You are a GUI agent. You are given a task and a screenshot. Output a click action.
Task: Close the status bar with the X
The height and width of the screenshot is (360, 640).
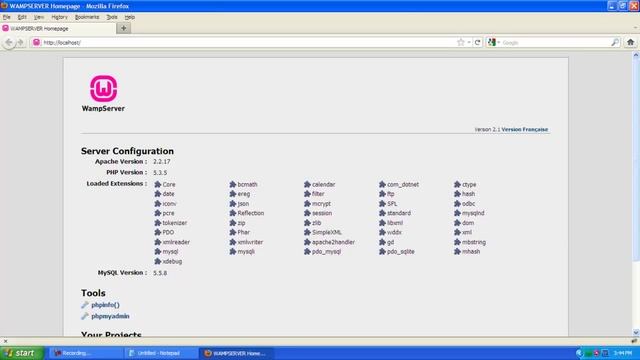tap(5, 341)
